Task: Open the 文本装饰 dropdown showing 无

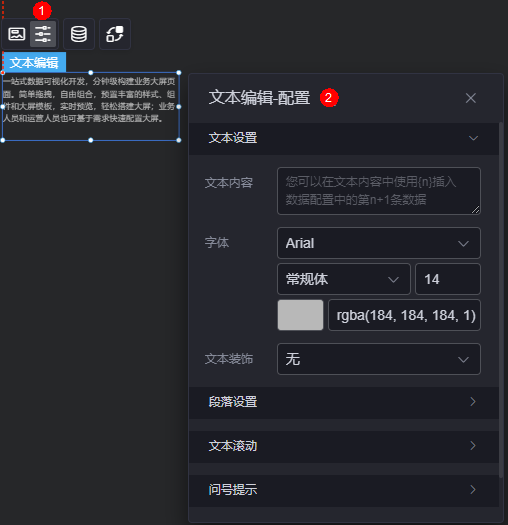Action: [x=379, y=359]
